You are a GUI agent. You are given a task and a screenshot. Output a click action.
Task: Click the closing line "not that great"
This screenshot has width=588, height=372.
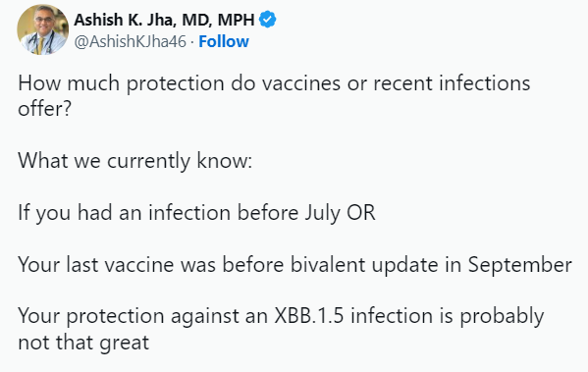83,343
